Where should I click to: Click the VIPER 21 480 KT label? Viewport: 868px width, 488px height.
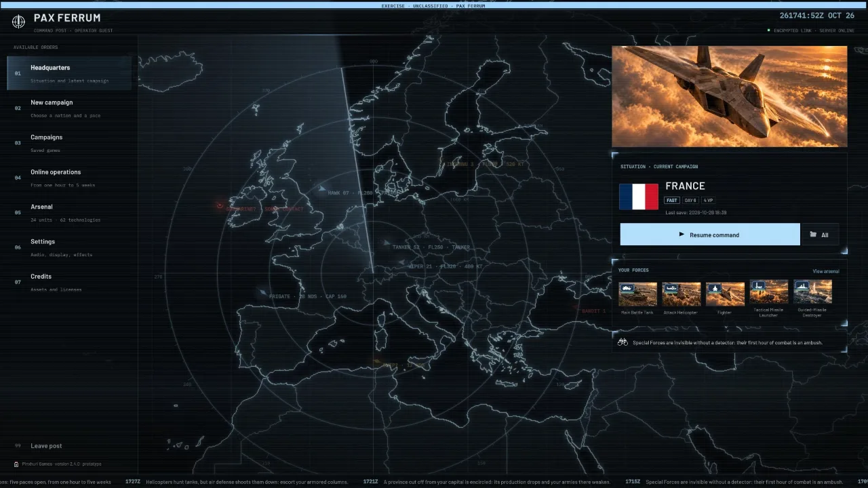point(446,266)
